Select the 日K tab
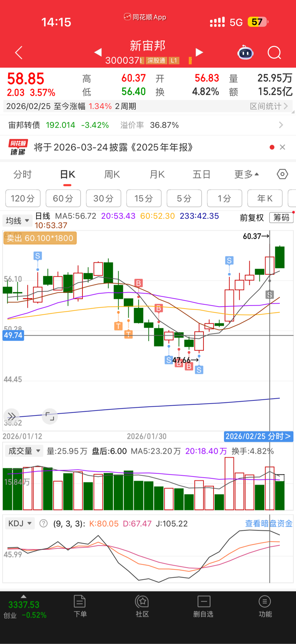 (67, 174)
